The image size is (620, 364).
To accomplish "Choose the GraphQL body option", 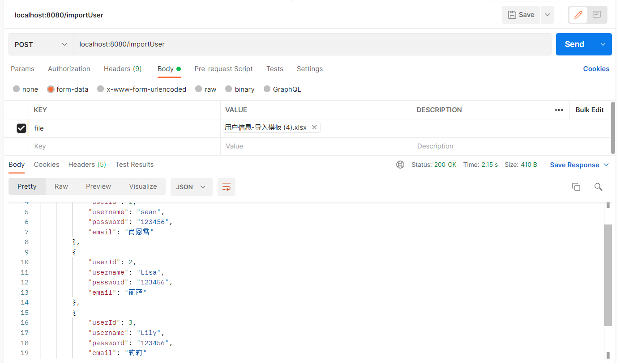I will [x=267, y=89].
